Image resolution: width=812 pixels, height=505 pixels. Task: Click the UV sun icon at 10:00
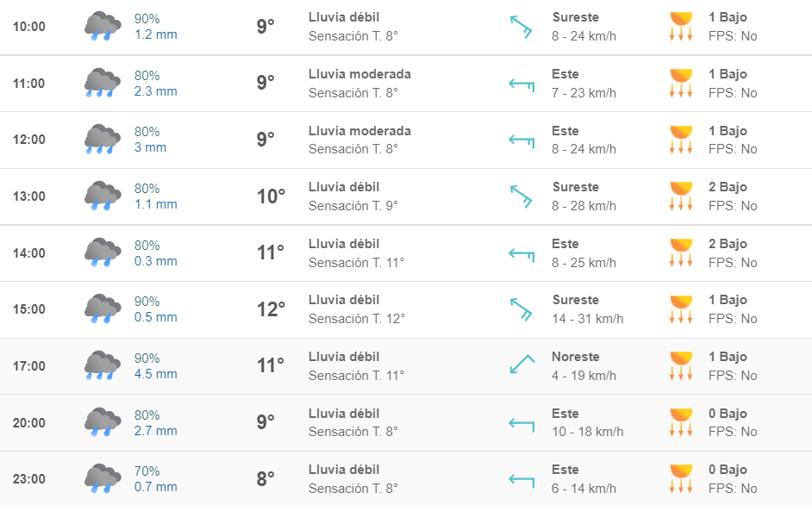[681, 27]
